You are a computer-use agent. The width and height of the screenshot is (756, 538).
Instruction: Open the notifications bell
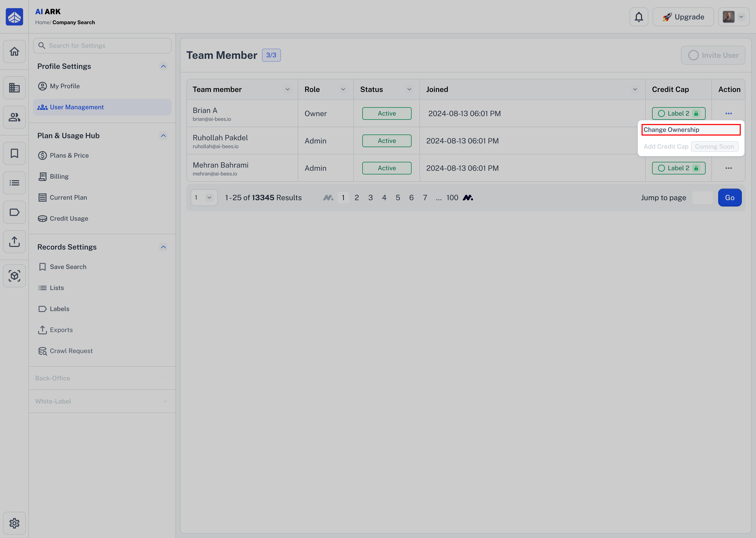coord(639,17)
